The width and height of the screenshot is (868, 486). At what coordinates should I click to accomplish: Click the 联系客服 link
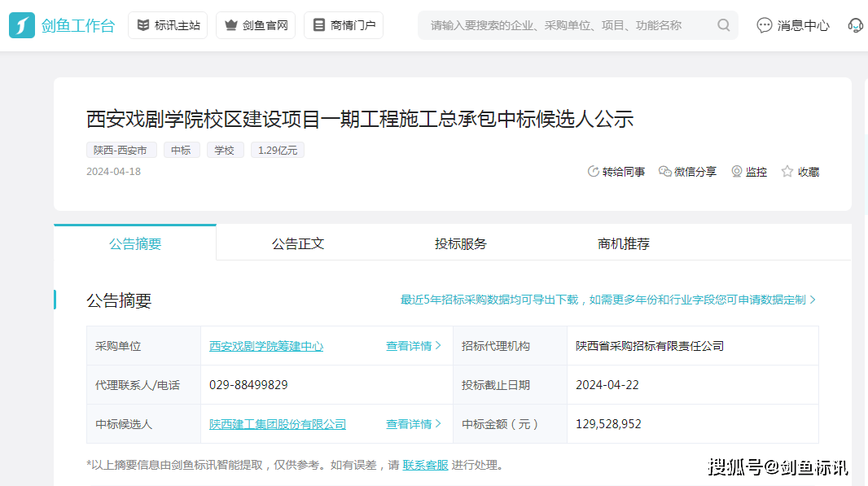click(425, 465)
